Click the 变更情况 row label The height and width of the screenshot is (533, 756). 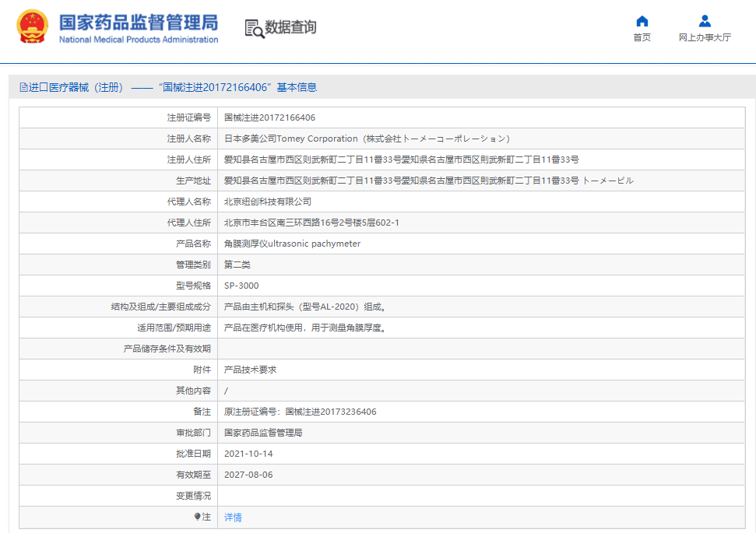[193, 496]
